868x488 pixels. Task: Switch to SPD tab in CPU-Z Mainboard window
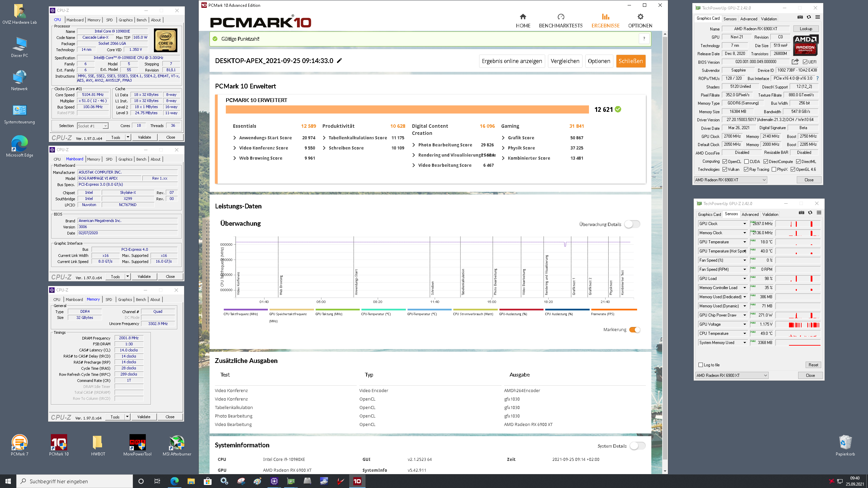109,159
